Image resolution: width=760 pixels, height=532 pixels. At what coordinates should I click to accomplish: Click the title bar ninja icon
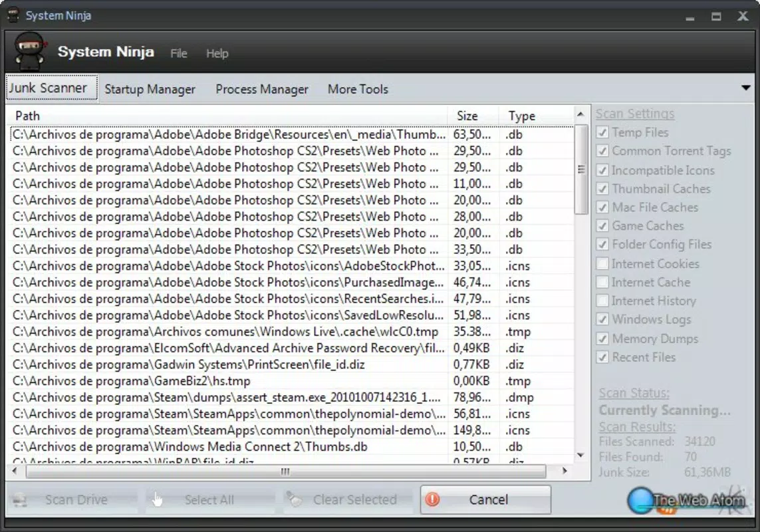13,15
